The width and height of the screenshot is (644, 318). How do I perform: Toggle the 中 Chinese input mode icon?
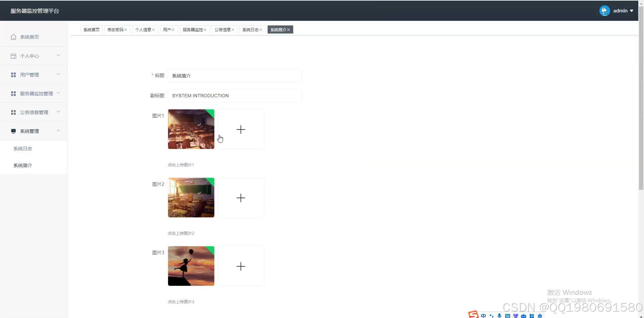[483, 316]
